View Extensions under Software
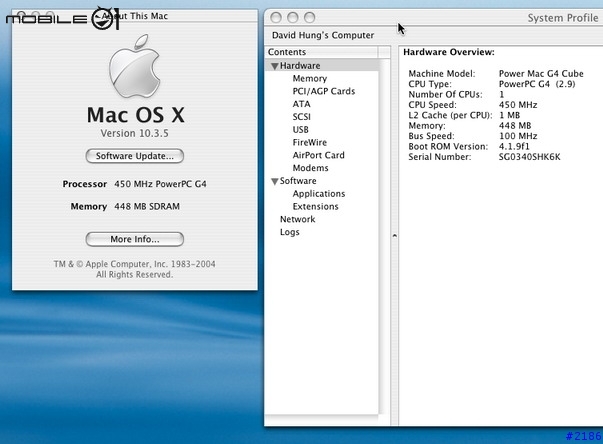603x444 pixels. 315,206
